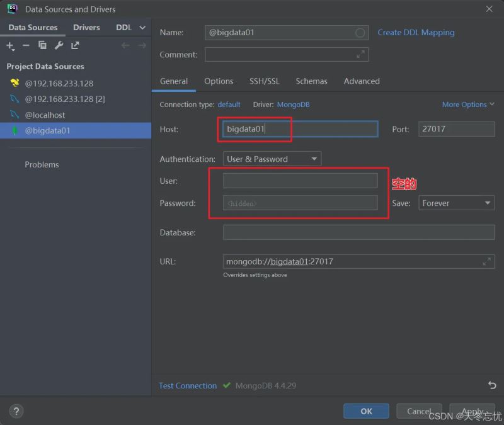
Task: Confirm settings with OK button
Action: [x=366, y=411]
